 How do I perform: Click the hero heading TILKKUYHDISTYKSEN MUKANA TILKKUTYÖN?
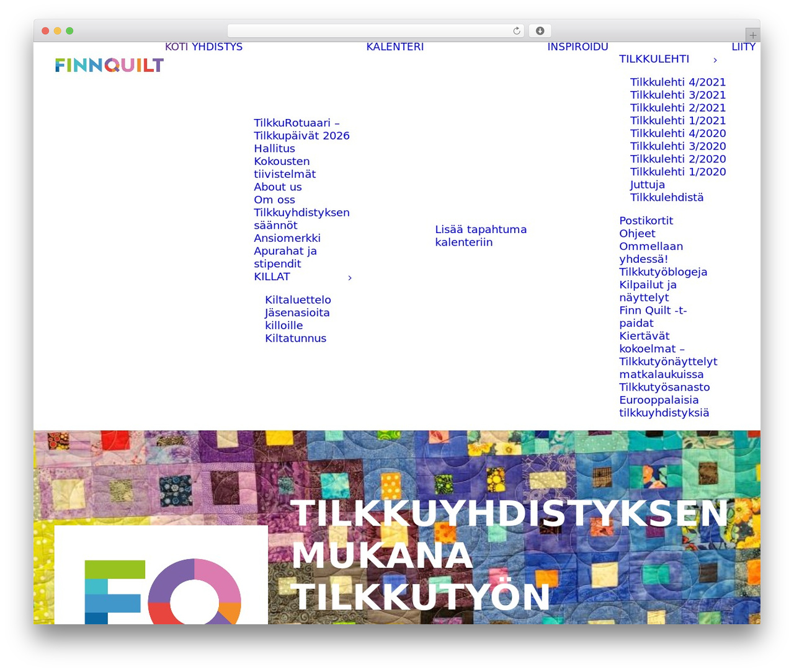[509, 555]
